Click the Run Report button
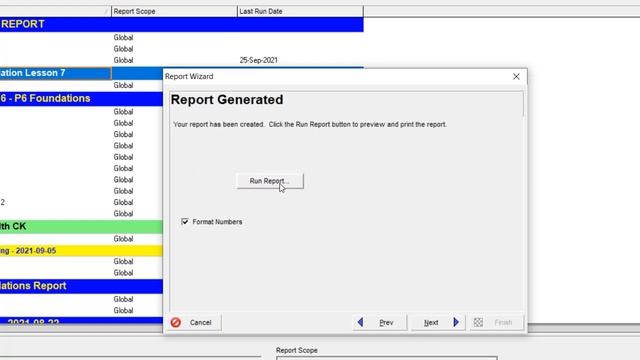 pos(270,181)
